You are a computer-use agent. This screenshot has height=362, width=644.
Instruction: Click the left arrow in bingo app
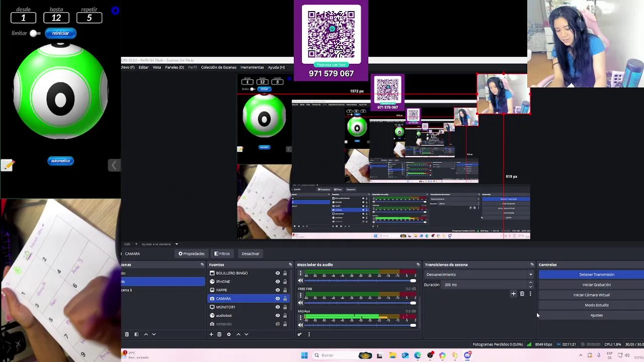[x=114, y=165]
